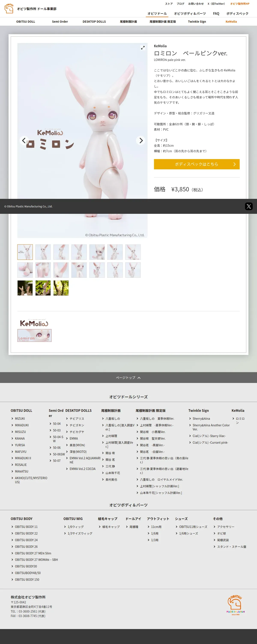This screenshot has width=257, height=644.
Task: Open OBITSU BODY 11 footer link
Action: tap(26, 526)
